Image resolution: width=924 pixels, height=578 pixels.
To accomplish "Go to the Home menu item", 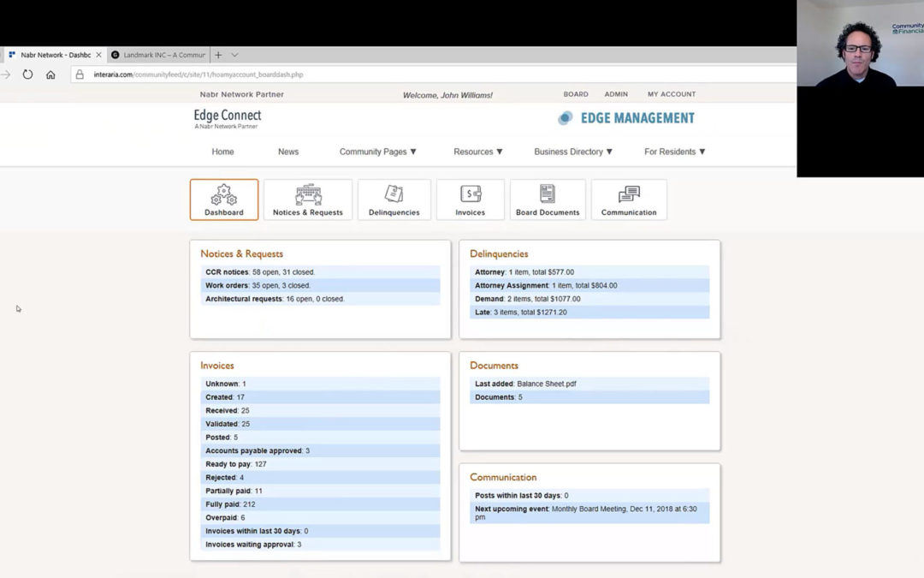I will 222,152.
